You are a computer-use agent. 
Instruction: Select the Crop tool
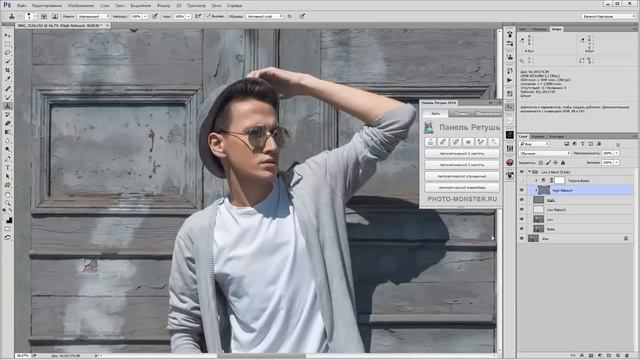(x=7, y=71)
